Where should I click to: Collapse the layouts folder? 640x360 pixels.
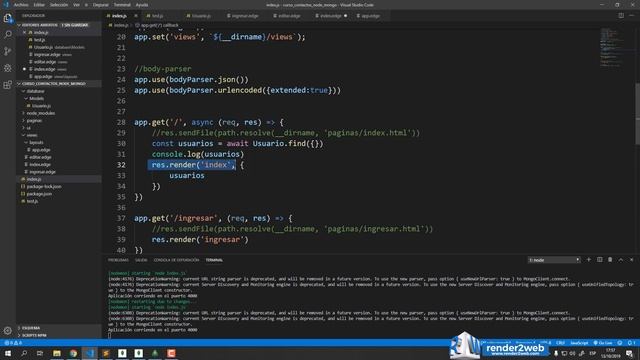59,142
